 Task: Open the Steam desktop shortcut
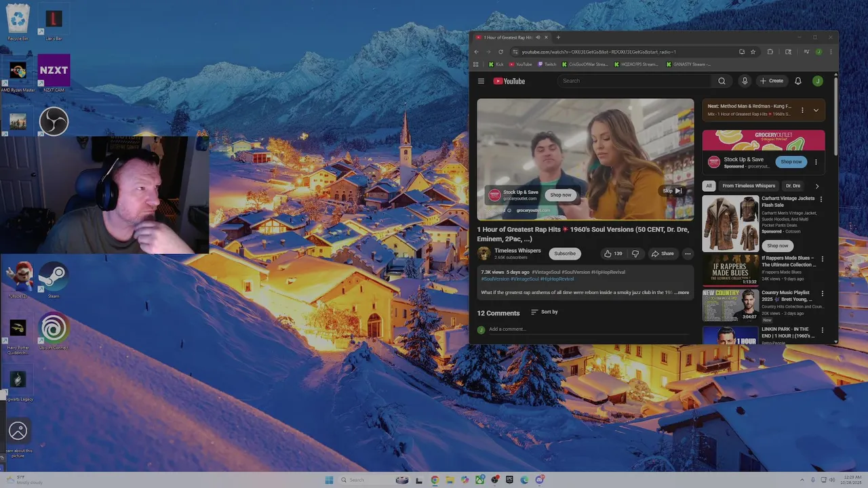[x=54, y=279]
